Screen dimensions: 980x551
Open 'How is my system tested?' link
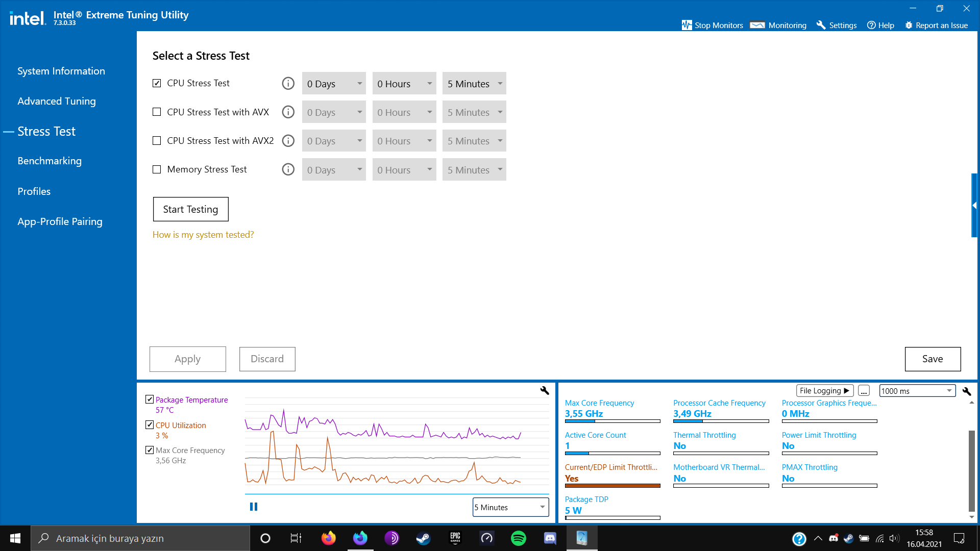[x=203, y=235]
